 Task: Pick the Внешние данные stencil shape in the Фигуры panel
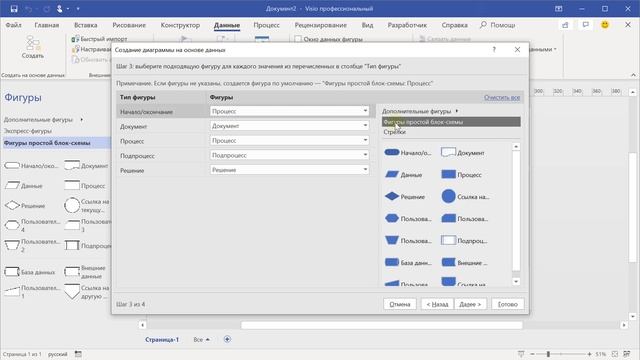coord(86,272)
